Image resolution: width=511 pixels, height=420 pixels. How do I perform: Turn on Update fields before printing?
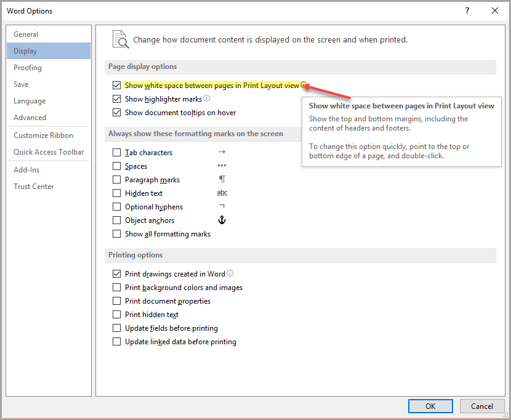(x=117, y=328)
